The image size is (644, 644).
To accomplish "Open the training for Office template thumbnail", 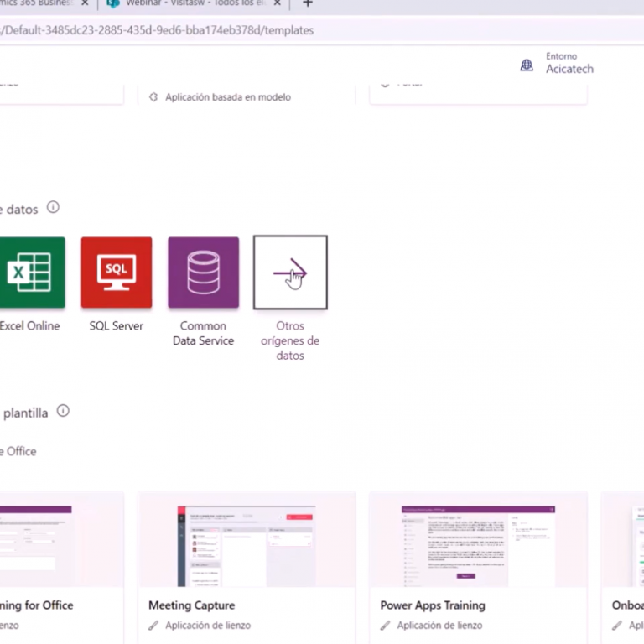I will point(36,546).
